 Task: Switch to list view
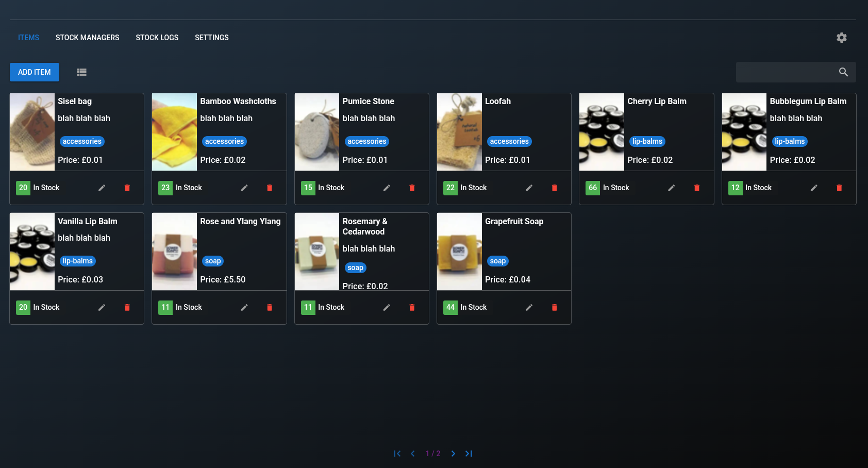[x=81, y=72]
